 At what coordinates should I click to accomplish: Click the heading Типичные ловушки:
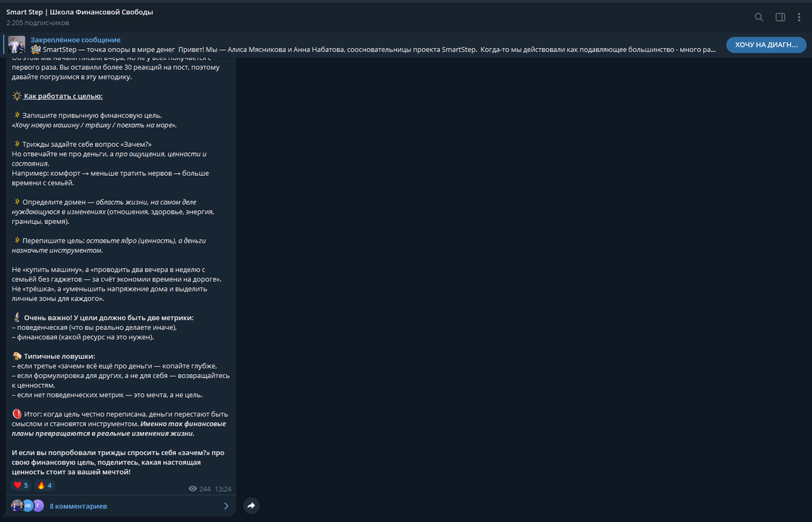(60, 356)
